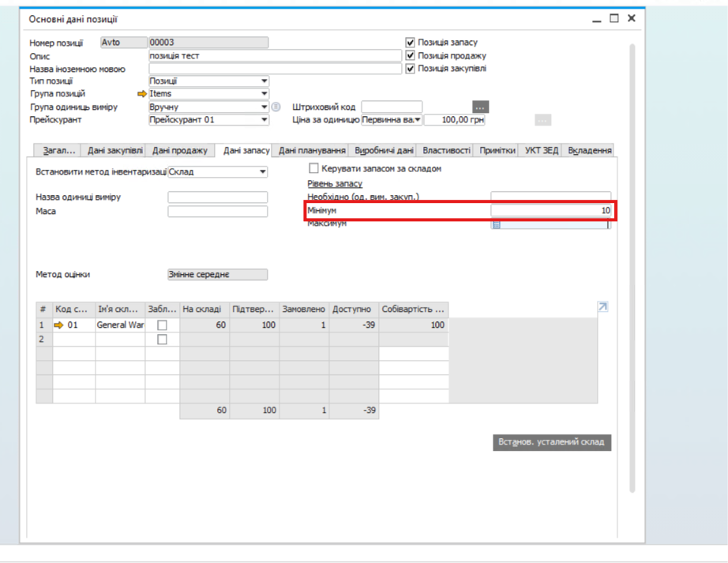The height and width of the screenshot is (563, 728).
Task: Click the Маса input field
Action: pos(217,211)
